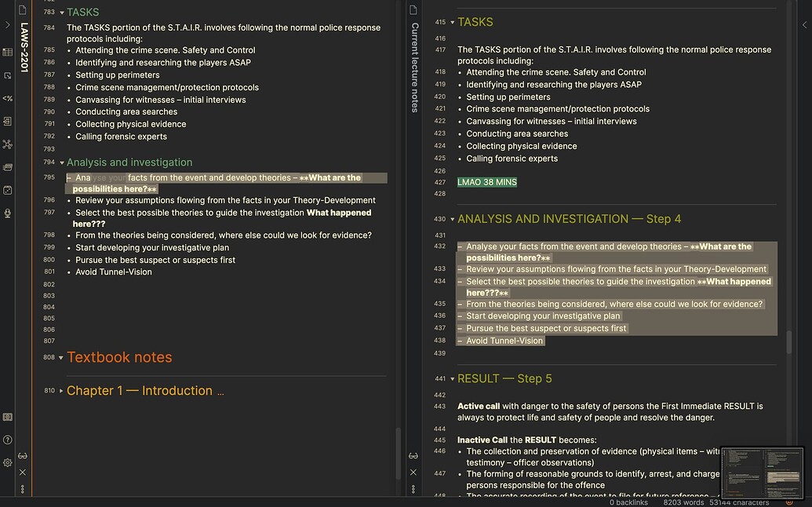Open a random note with the dice icon

(x=7, y=190)
